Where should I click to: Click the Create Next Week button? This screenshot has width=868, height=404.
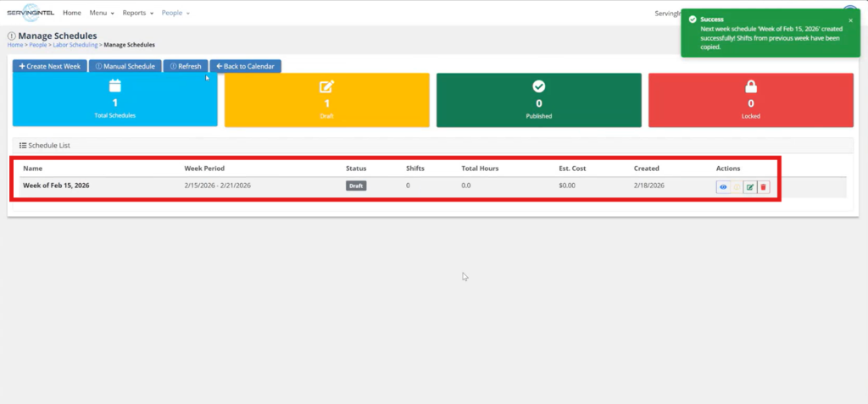coord(50,66)
